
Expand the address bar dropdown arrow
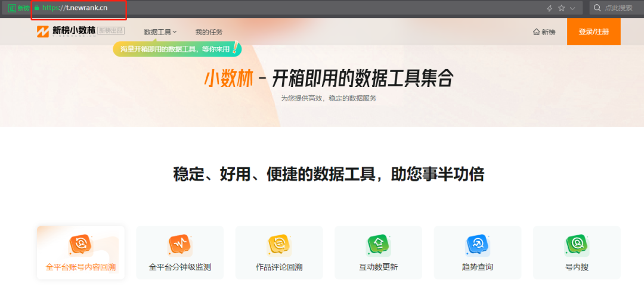click(572, 8)
